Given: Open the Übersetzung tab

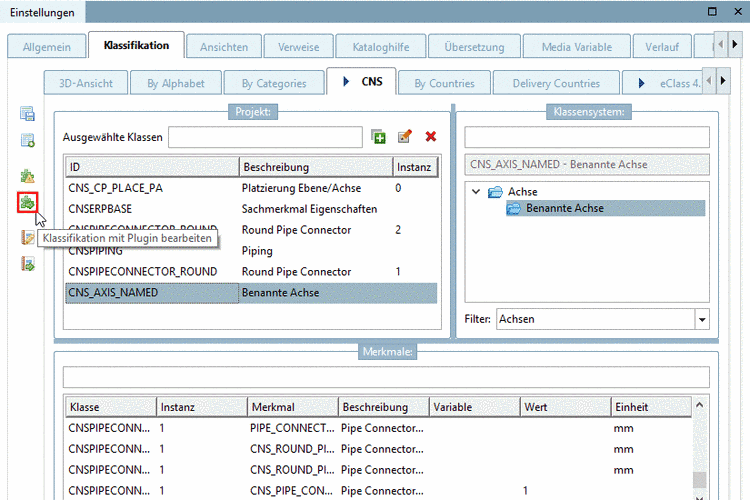Looking at the screenshot, I should (x=474, y=47).
